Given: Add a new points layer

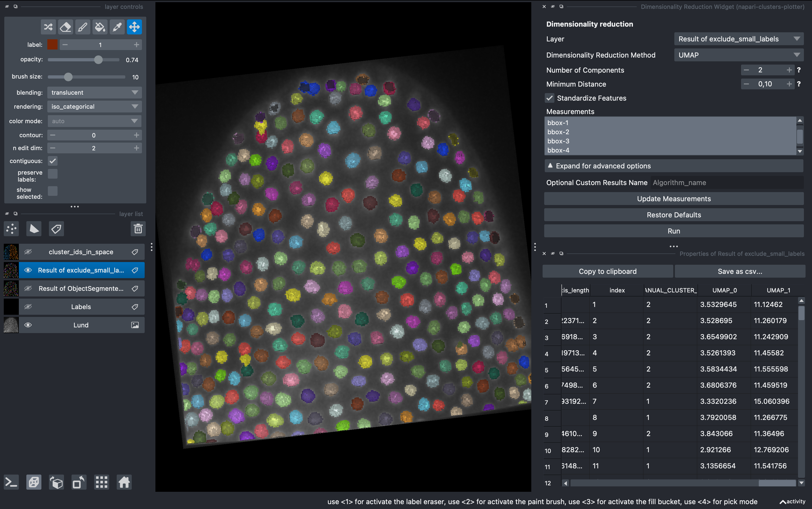Looking at the screenshot, I should coord(12,229).
